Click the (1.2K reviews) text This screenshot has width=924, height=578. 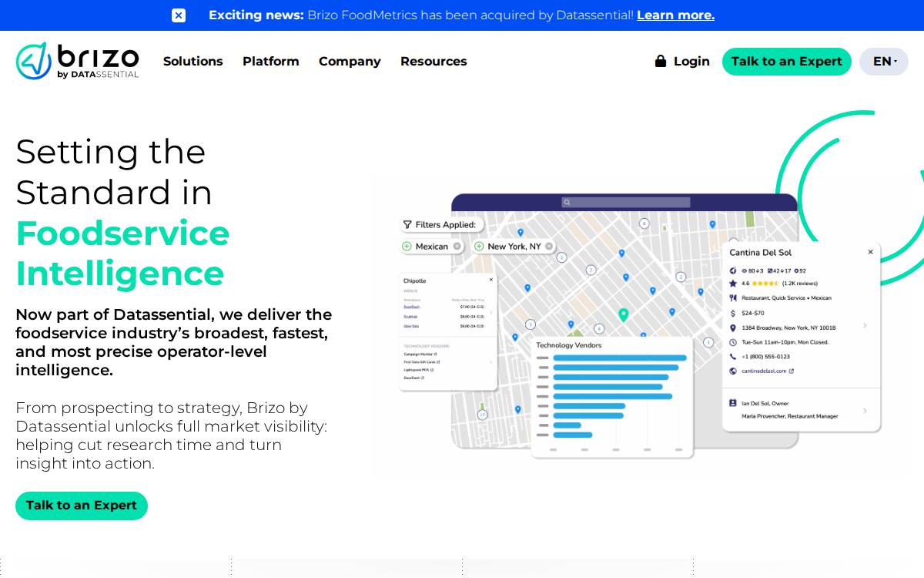point(800,284)
